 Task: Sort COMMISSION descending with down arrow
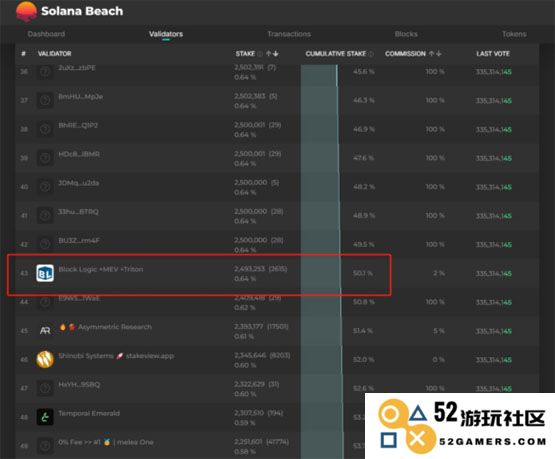pos(439,53)
